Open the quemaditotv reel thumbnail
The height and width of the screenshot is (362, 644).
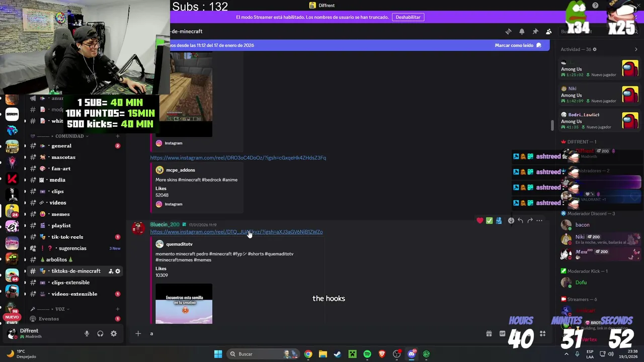[184, 304]
